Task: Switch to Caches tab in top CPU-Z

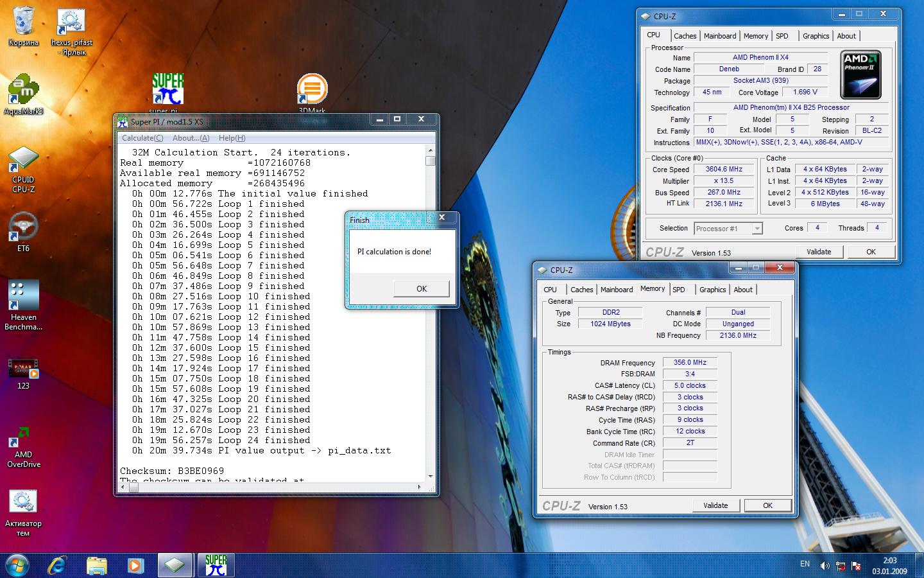Action: [685, 36]
